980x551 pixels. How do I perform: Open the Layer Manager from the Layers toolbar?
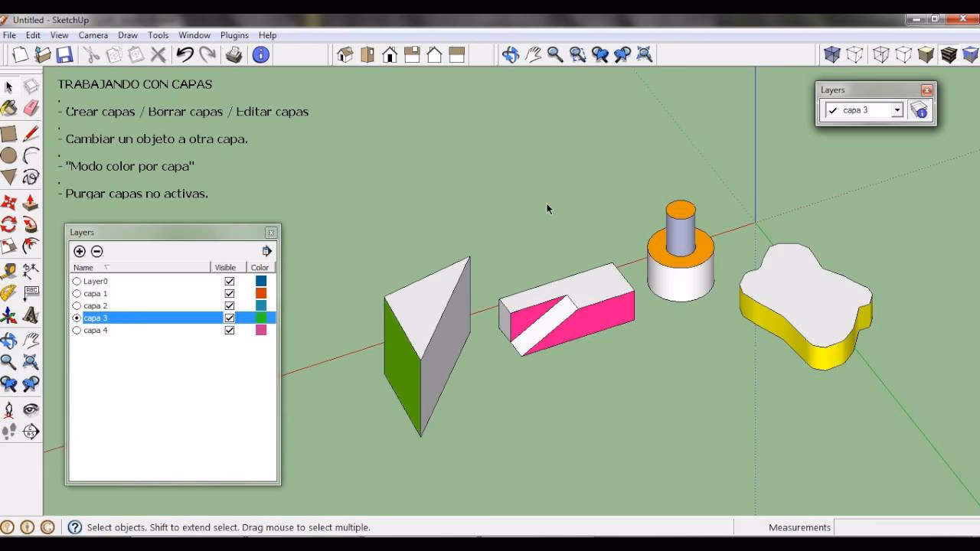pyautogui.click(x=921, y=109)
